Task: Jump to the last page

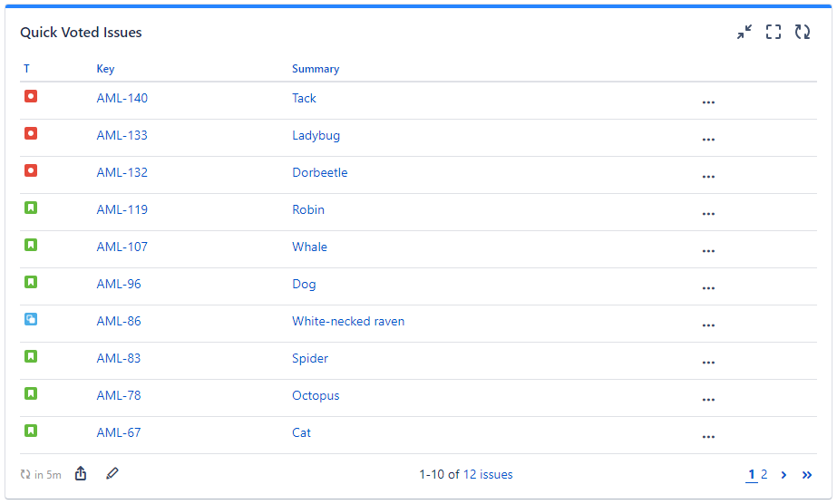Action: (807, 474)
